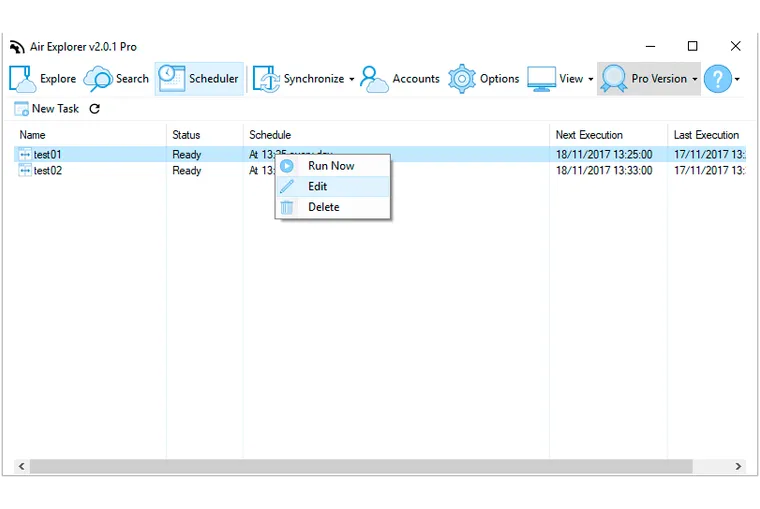Click the Ready status of test01
This screenshot has height=509, width=760.
point(187,155)
